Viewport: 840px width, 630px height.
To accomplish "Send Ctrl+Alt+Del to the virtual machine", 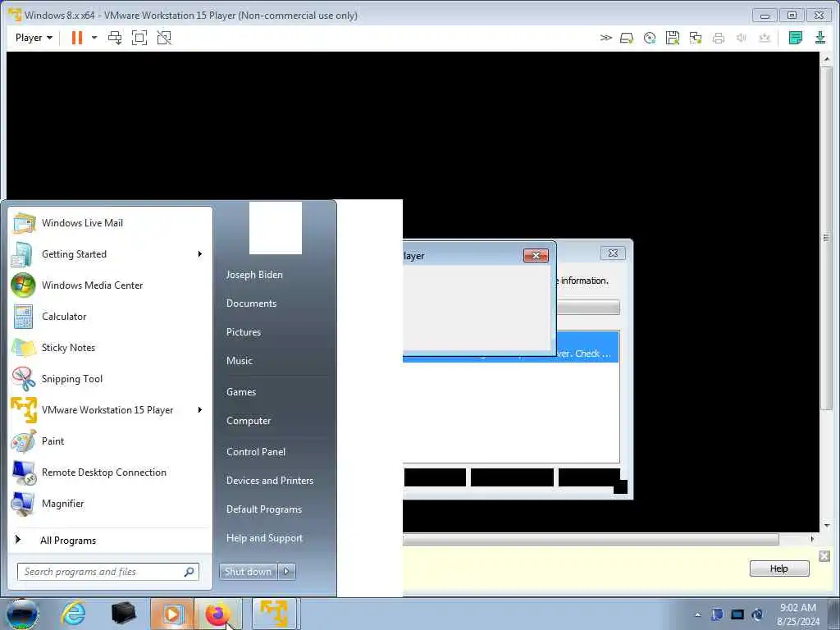I will [x=115, y=38].
